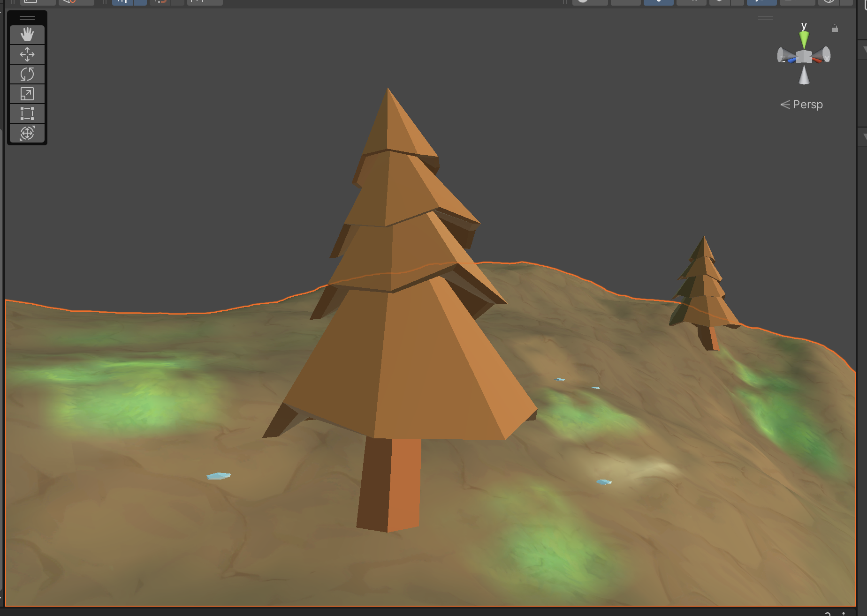Expand the effects dropdown arrow in toolbar
This screenshot has width=867, height=616.
[x=738, y=2]
